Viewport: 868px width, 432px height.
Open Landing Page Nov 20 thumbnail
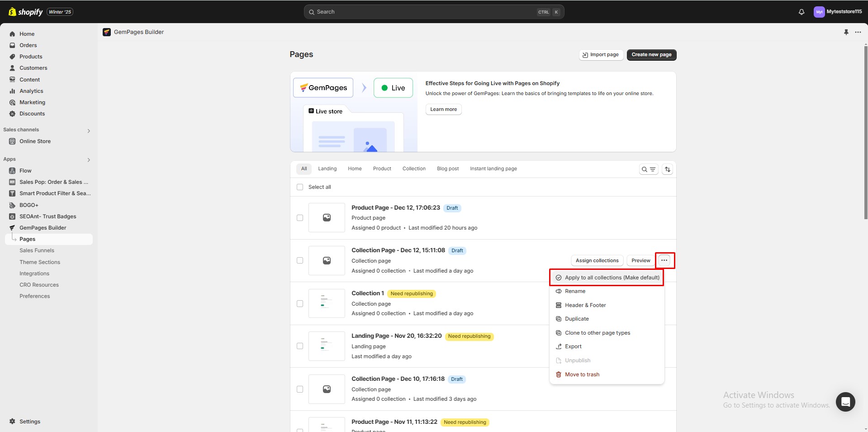(327, 346)
